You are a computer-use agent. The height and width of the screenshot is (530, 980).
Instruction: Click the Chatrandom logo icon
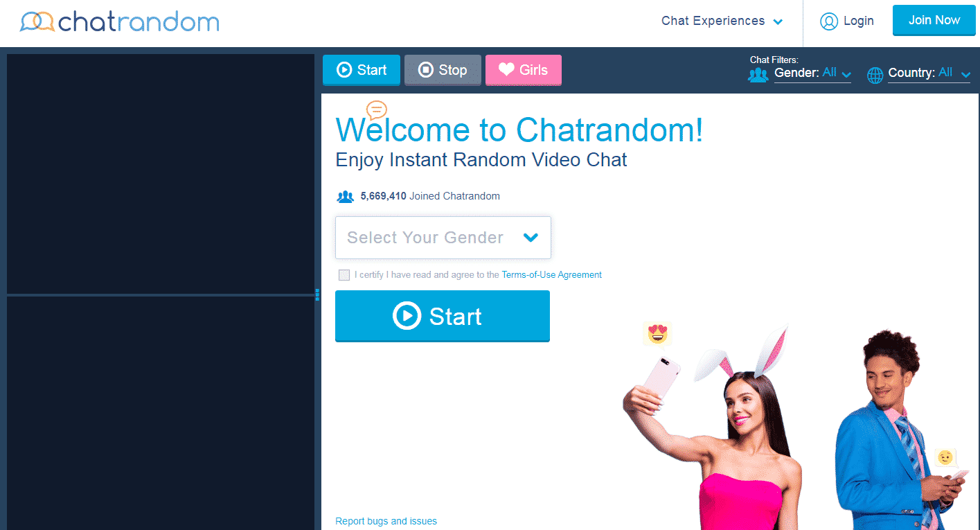37,22
